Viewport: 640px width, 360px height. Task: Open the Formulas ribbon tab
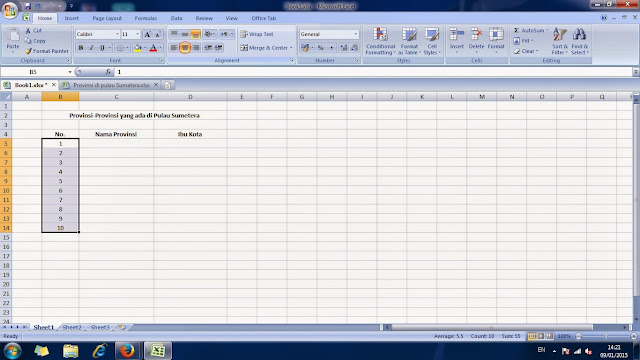tap(146, 18)
